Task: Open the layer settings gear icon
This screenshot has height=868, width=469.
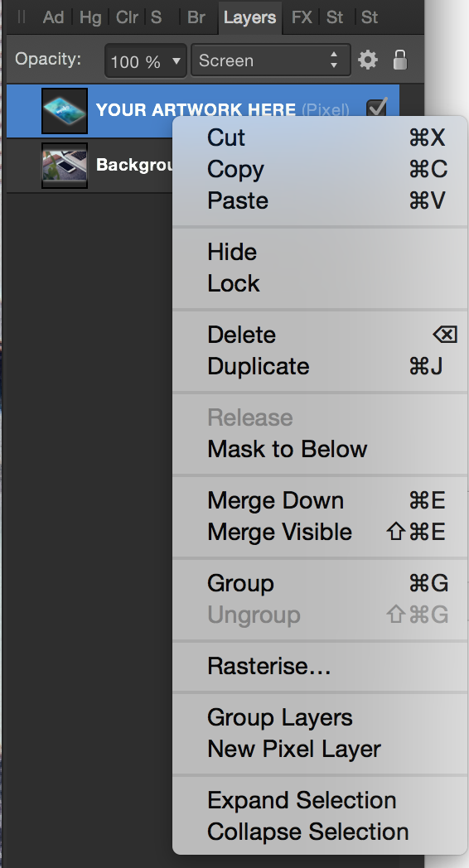Action: (x=368, y=60)
